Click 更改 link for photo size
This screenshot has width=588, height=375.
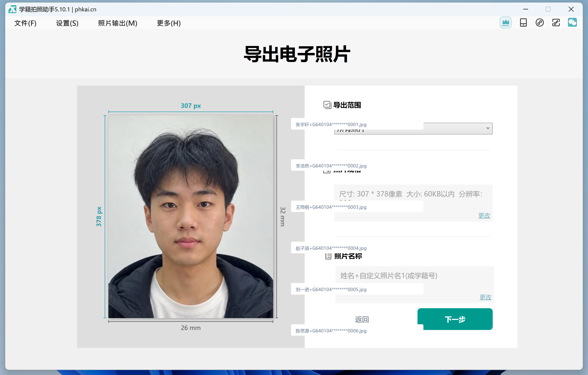484,215
